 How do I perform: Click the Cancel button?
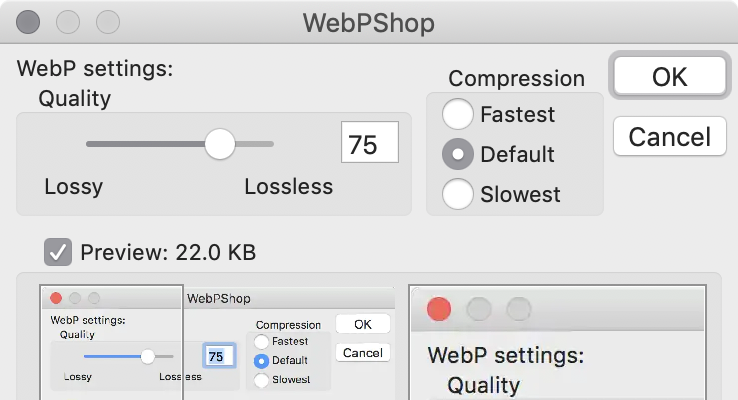click(x=669, y=136)
